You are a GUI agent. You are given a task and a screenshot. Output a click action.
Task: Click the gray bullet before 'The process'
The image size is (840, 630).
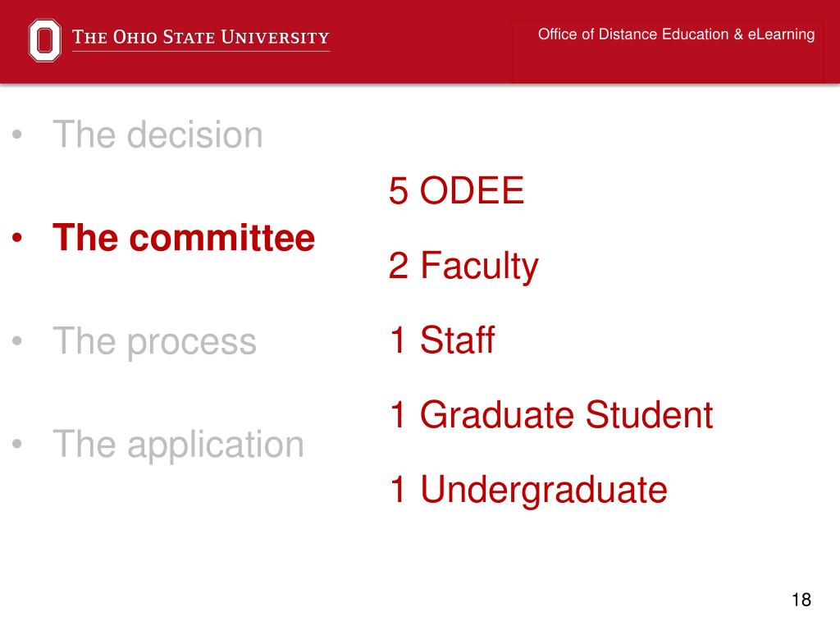tap(17, 340)
